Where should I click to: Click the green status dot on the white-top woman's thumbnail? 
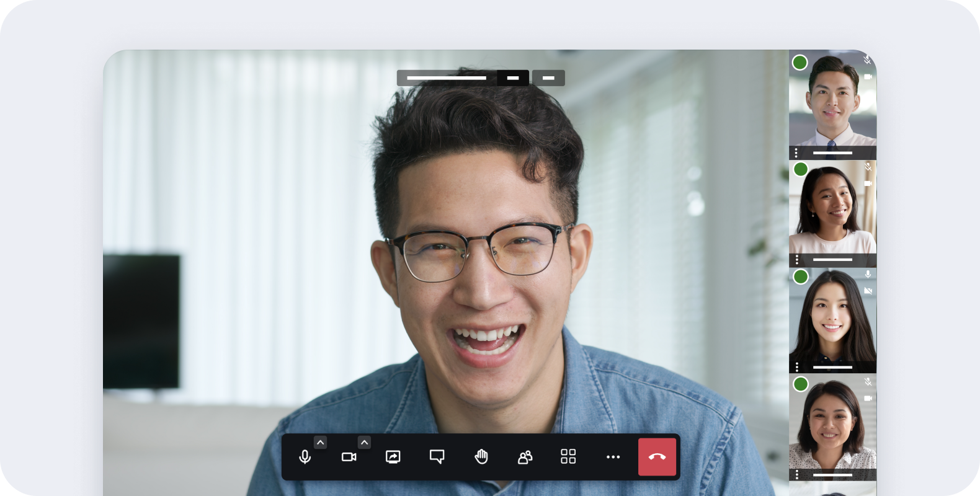[801, 169]
